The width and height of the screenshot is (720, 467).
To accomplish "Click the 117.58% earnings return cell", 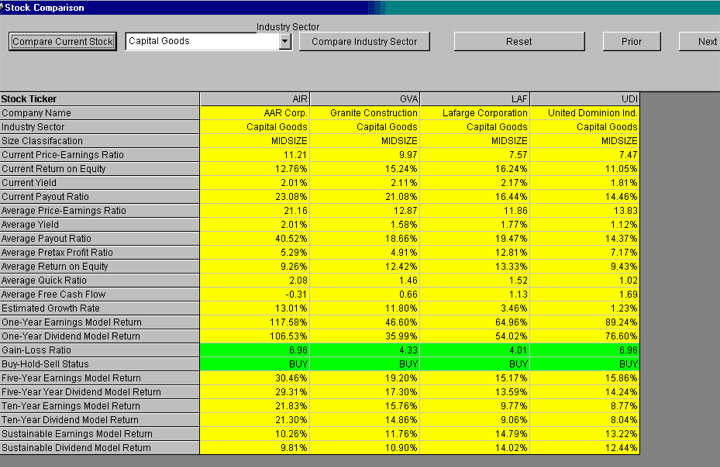I will click(255, 322).
